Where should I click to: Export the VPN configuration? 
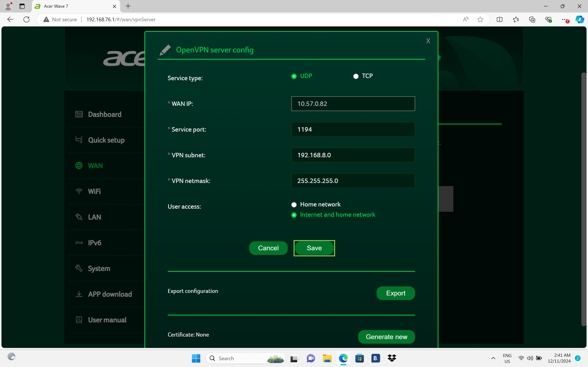click(395, 293)
